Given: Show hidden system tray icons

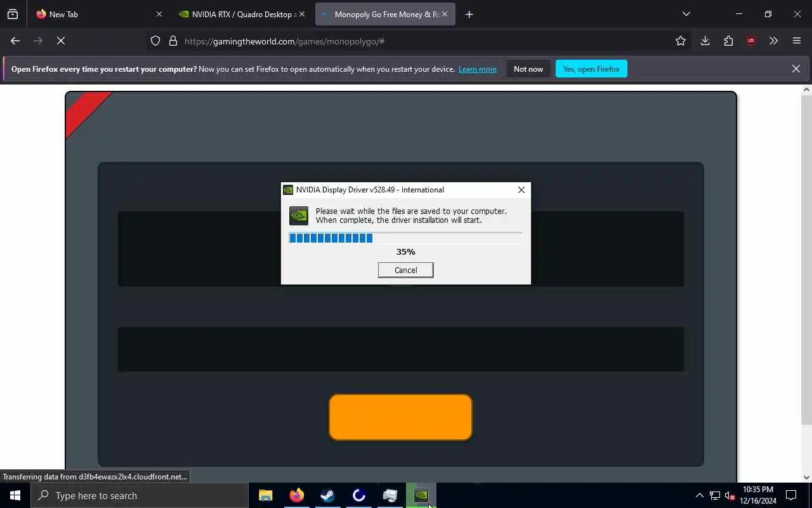Looking at the screenshot, I should (699, 495).
